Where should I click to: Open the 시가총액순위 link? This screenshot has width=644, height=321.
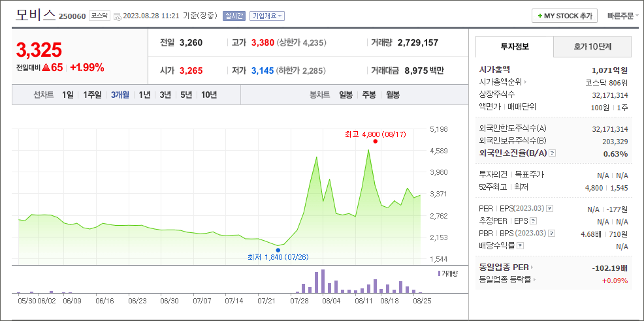pyautogui.click(x=503, y=82)
